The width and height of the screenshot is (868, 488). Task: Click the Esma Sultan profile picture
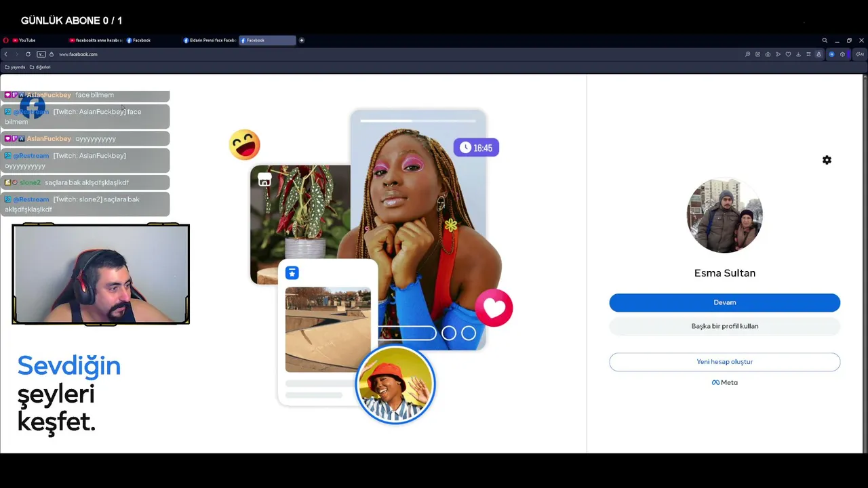pyautogui.click(x=724, y=215)
